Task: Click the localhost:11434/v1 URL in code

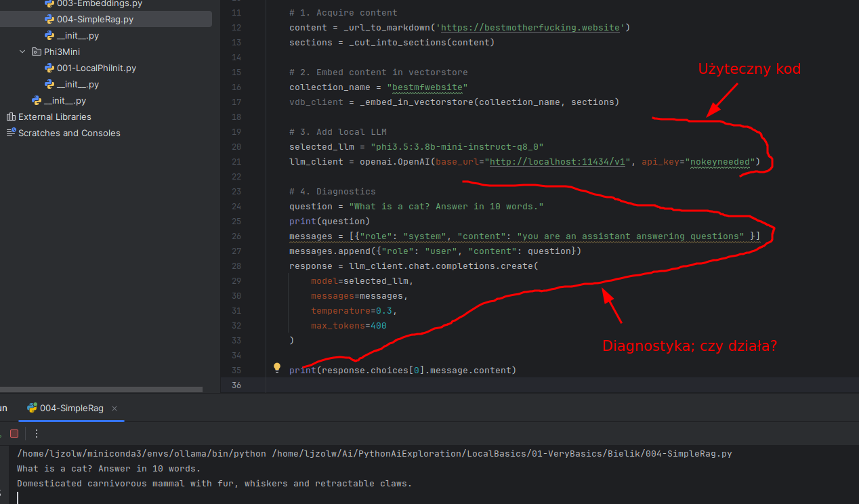Action: [x=560, y=162]
